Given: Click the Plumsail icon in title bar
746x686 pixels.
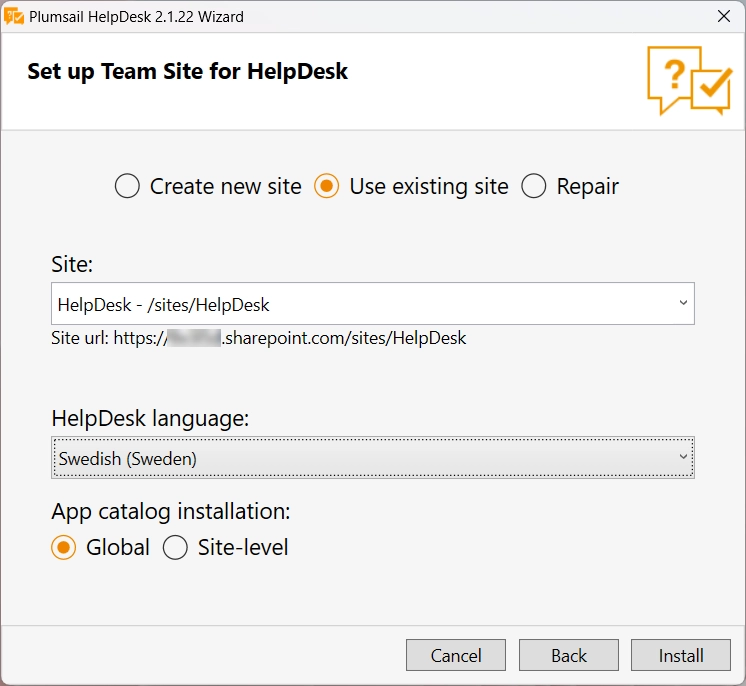Looking at the screenshot, I should pos(14,17).
